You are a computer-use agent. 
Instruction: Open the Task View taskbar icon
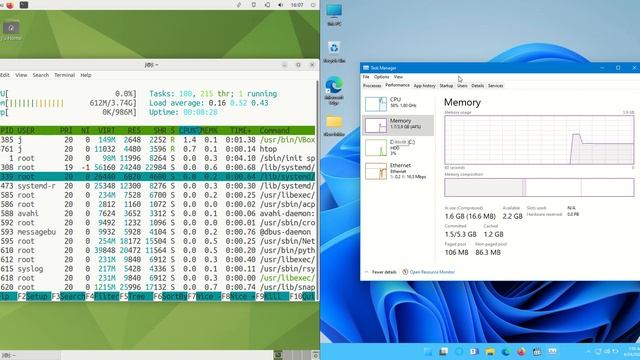click(443, 351)
